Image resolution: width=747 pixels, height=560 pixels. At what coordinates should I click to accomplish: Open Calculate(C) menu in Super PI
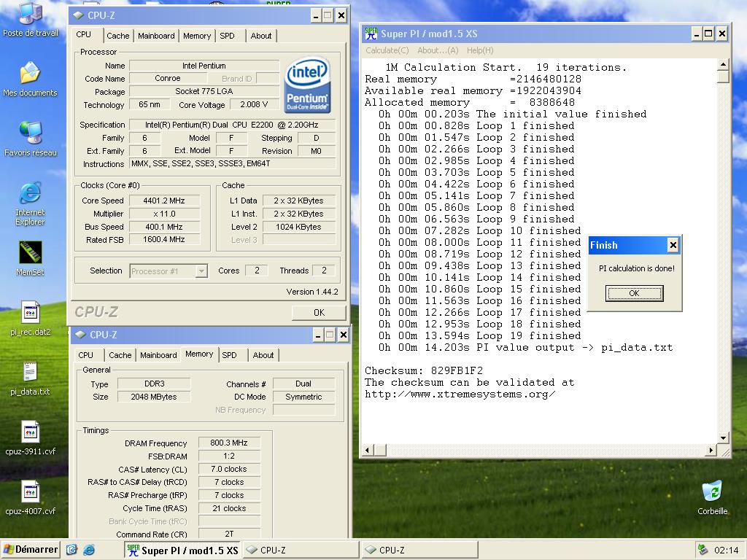387,50
